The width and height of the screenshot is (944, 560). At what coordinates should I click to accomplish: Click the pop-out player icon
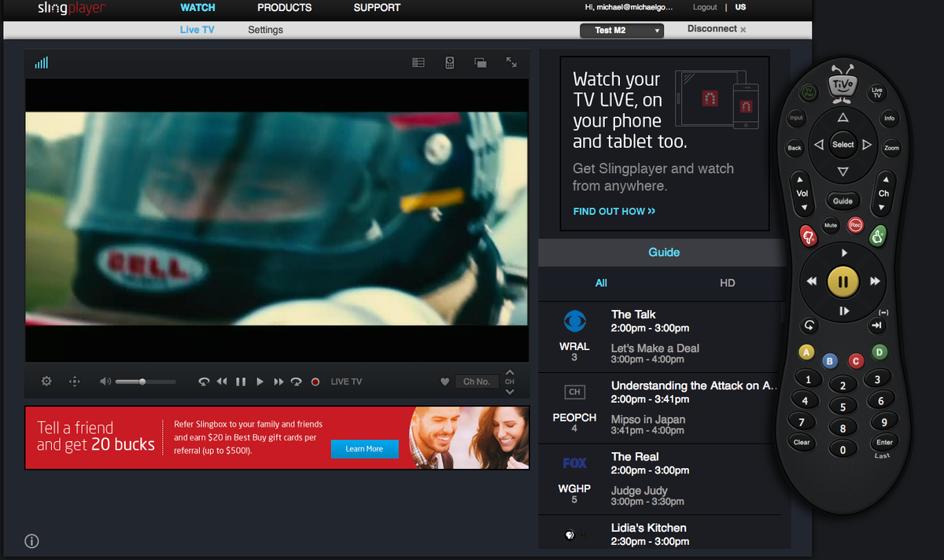tap(480, 62)
